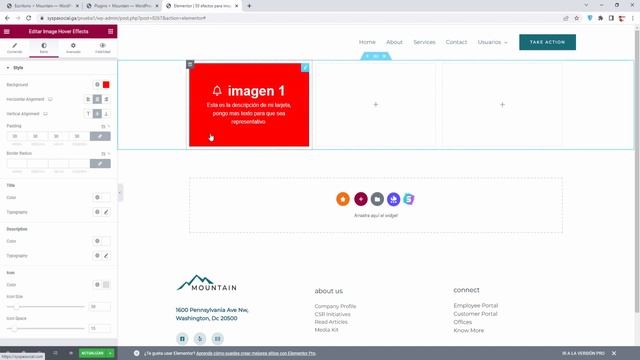Click the Services nav link
The image size is (640, 360).
[424, 42]
